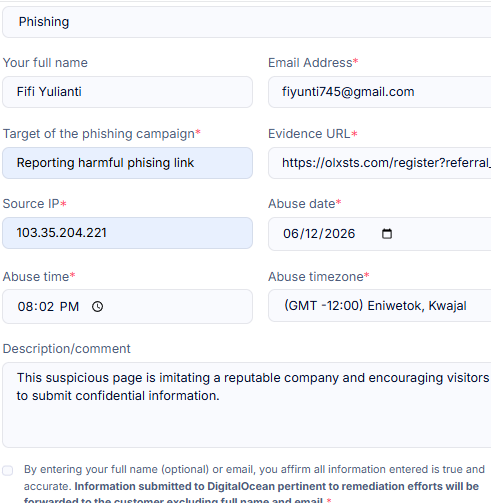Click the Evidence URL input field
The image size is (491, 503).
(x=380, y=163)
